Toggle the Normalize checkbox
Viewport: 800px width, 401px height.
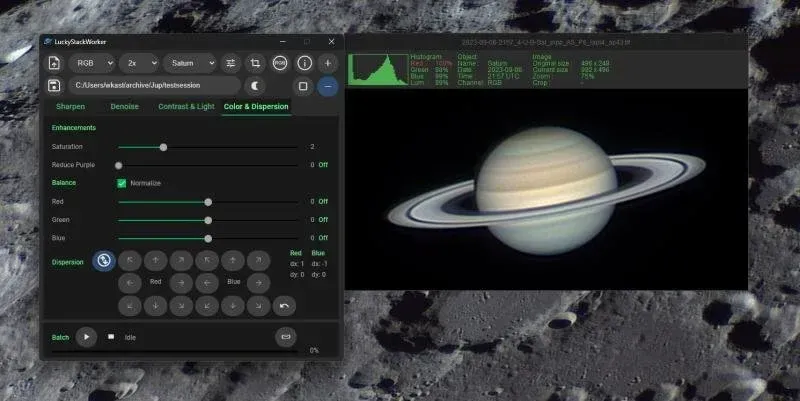[122, 183]
